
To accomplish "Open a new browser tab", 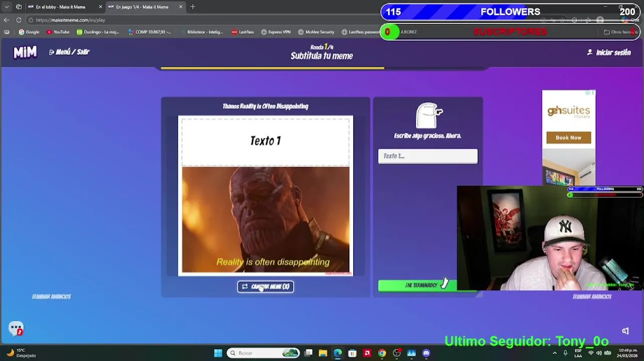I will tap(193, 7).
